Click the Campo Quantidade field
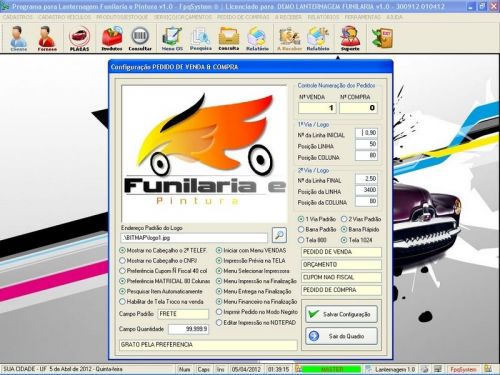Screen dimensions: 500x375 (x=188, y=329)
